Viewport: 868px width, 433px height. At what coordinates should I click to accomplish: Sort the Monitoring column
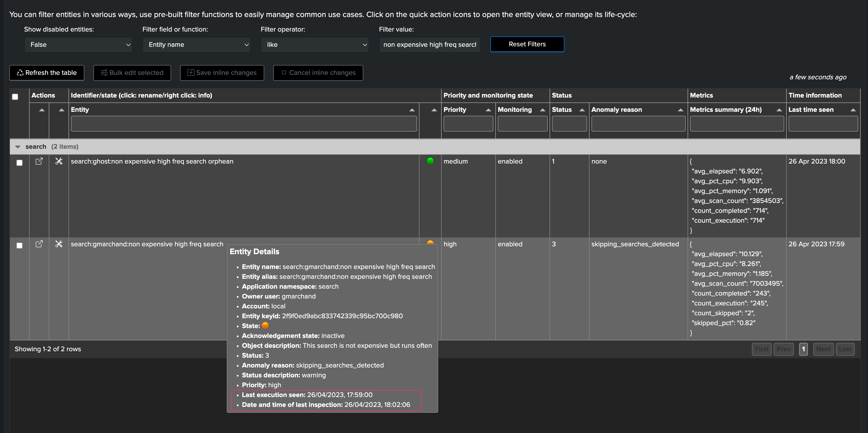(x=542, y=110)
